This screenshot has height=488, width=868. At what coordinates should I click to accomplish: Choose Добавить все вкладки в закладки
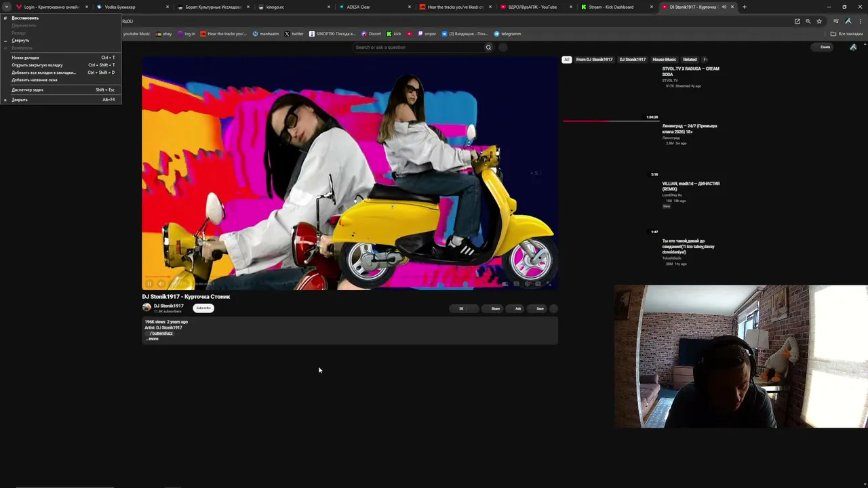click(x=61, y=73)
